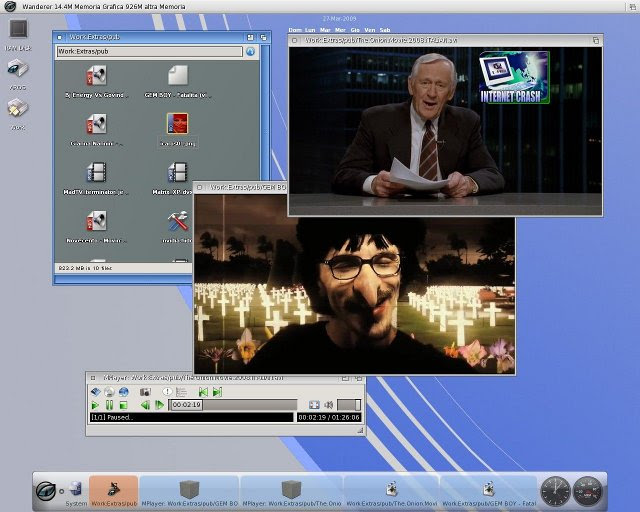Click the 00:02:19 / 01:26:06 time readout
Screen dimensions: 640x512
[329, 417]
